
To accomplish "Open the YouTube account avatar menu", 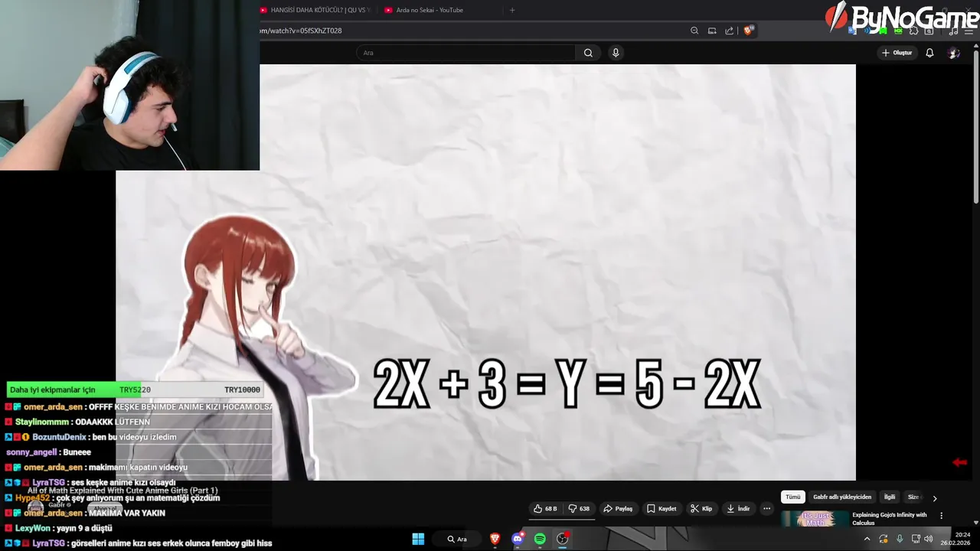I will coord(954,53).
